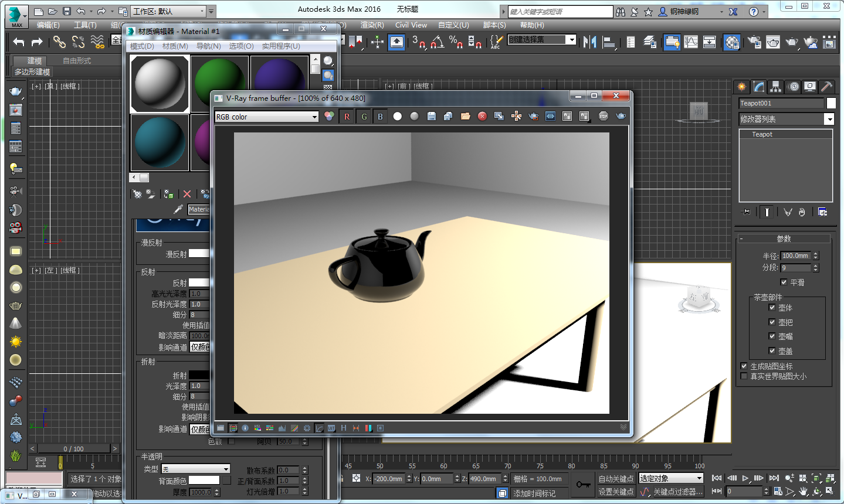The height and width of the screenshot is (504, 844).
Task: Click the render last teapot icon
Action: point(534,116)
